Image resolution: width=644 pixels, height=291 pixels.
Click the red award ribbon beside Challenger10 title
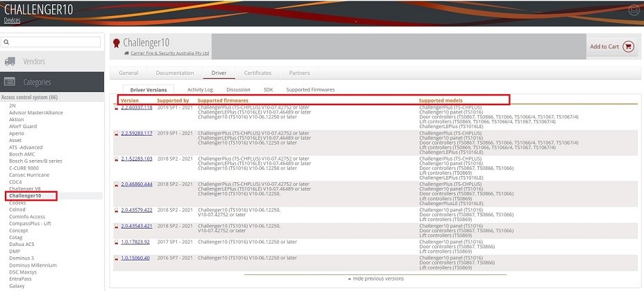(x=117, y=43)
